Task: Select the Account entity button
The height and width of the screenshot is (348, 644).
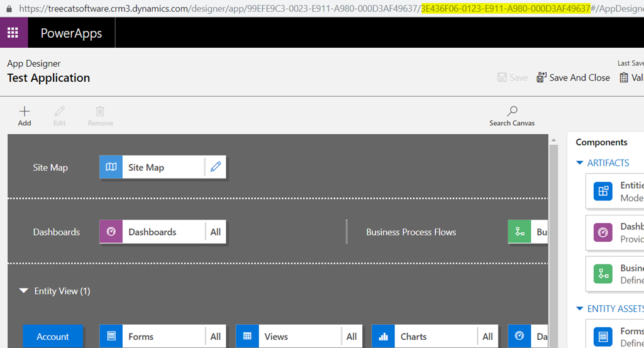Action: pos(53,337)
